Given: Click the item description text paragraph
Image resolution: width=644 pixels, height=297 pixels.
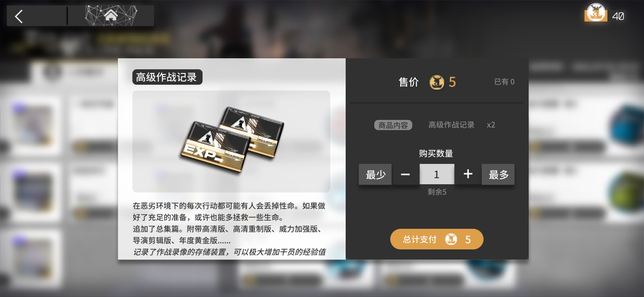Looking at the screenshot, I should tap(230, 229).
